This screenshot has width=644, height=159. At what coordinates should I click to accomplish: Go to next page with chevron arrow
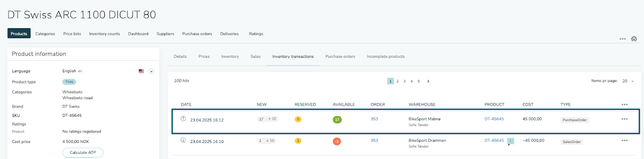[x=428, y=81]
